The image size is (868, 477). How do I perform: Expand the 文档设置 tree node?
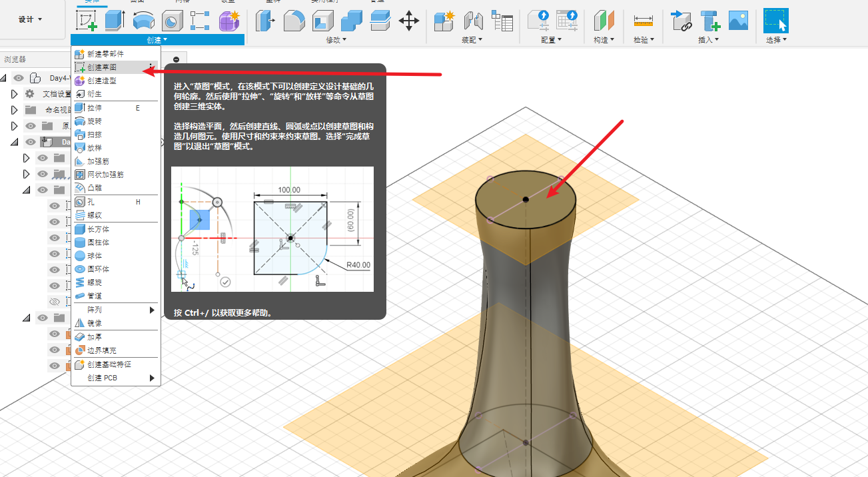(x=14, y=94)
